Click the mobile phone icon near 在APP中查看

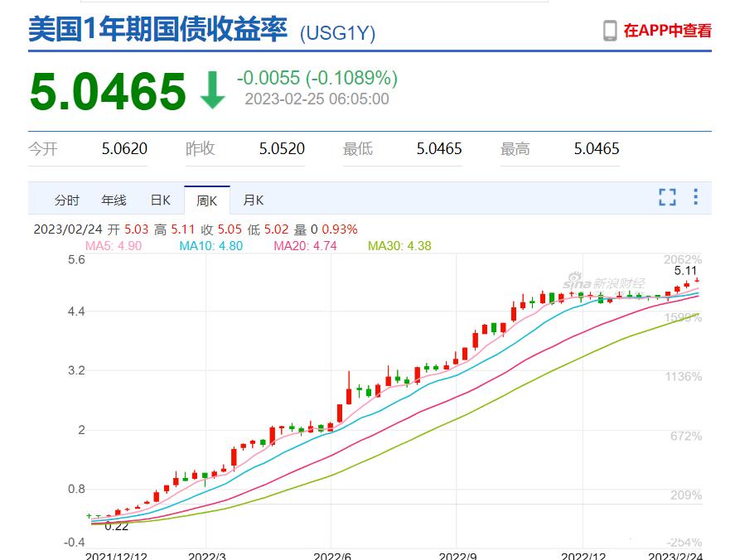(x=611, y=29)
